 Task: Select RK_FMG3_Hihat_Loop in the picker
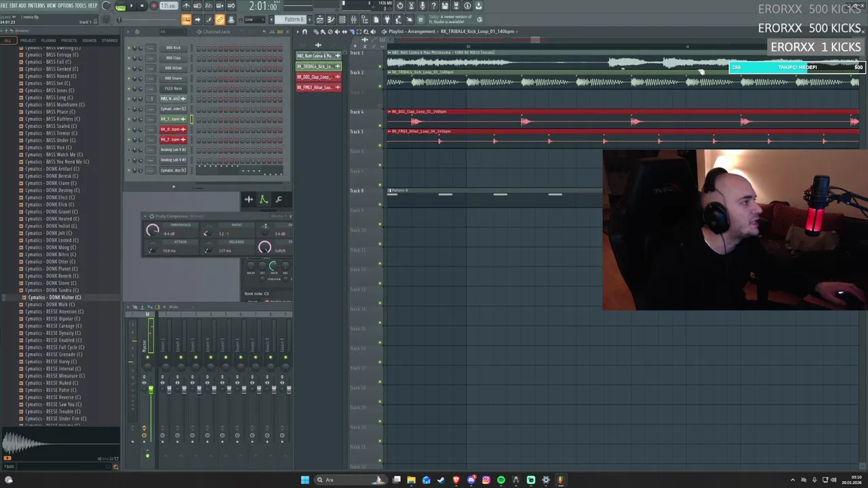[x=319, y=87]
